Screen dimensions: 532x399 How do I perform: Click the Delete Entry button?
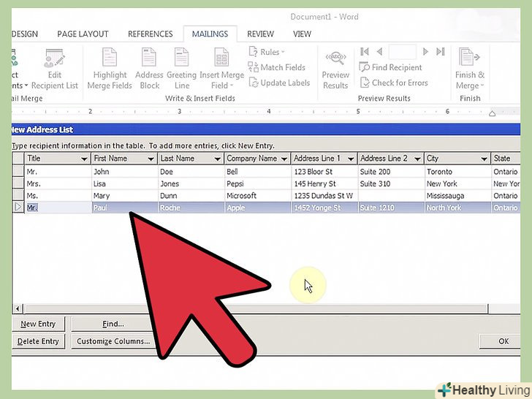coord(39,341)
